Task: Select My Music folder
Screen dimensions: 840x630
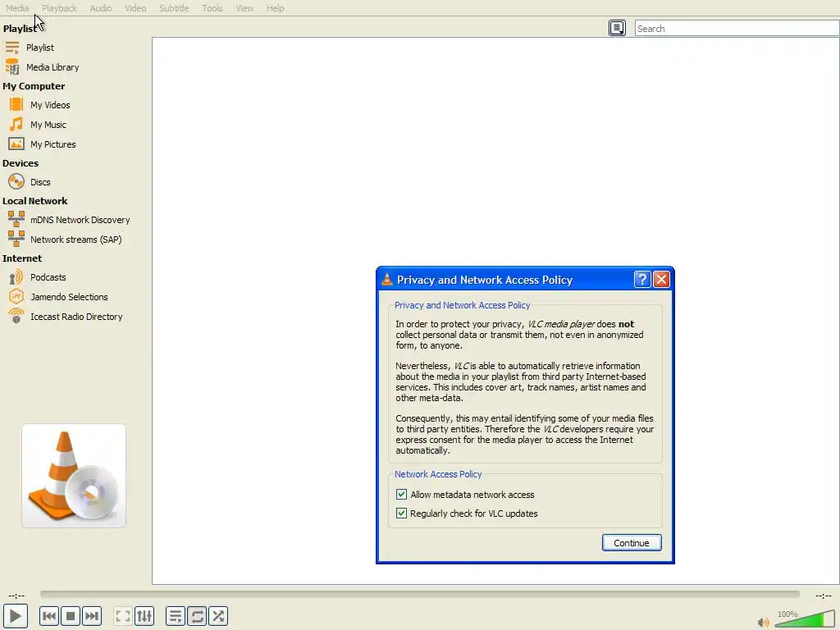Action: tap(38, 125)
